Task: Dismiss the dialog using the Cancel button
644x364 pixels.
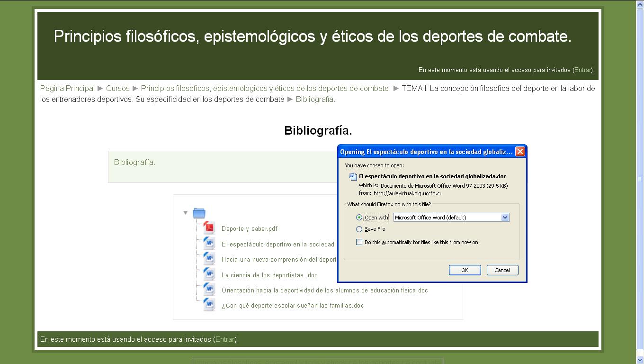Action: [502, 270]
